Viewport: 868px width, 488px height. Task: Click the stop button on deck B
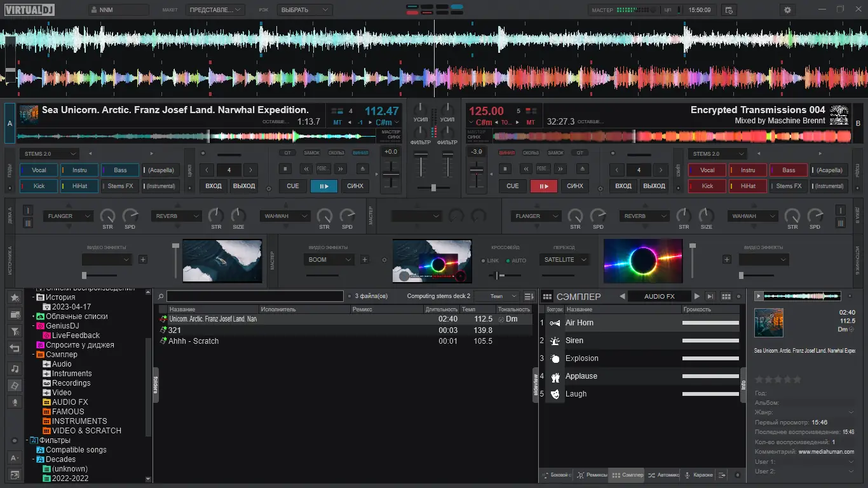(x=505, y=169)
